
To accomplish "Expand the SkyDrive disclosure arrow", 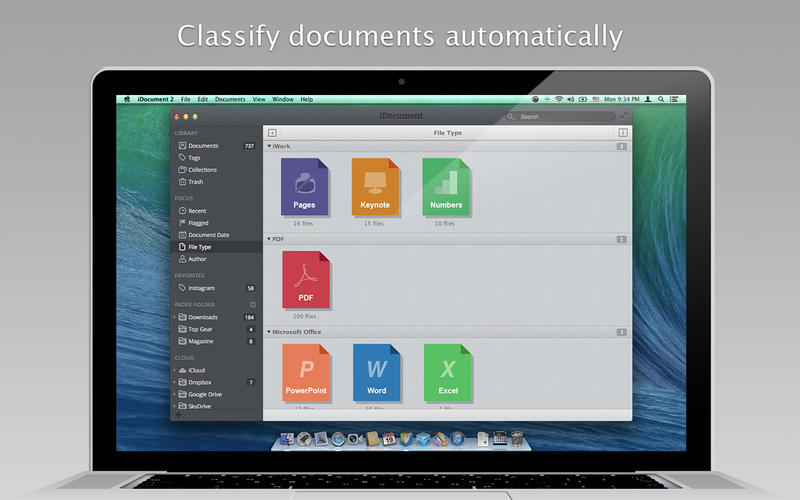I will (175, 407).
